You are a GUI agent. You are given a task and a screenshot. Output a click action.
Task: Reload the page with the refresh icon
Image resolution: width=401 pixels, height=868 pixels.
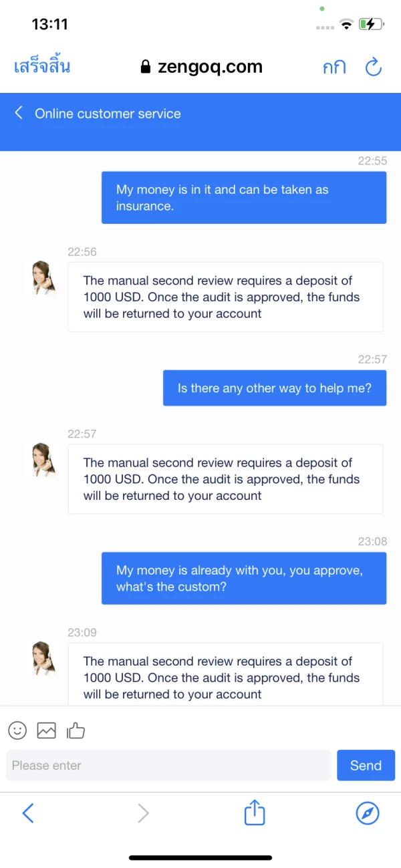373,67
